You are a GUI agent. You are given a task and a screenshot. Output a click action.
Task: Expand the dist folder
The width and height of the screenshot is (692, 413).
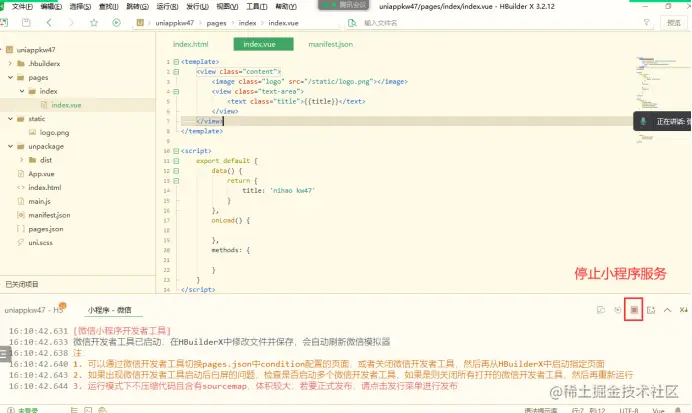point(22,160)
